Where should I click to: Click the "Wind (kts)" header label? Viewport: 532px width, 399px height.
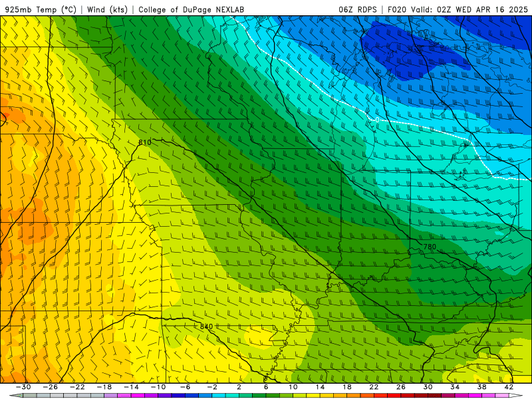[107, 9]
